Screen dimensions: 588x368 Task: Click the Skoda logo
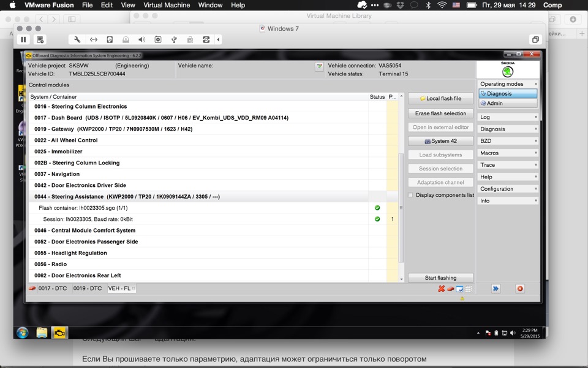(508, 69)
